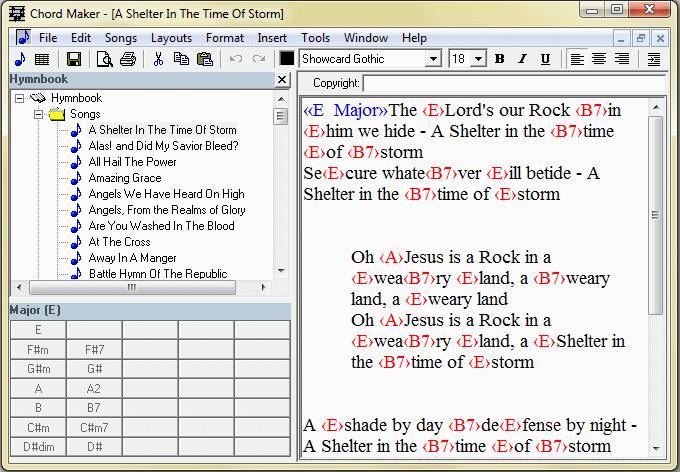Open the Layouts menu
The width and height of the screenshot is (680, 472).
click(171, 38)
